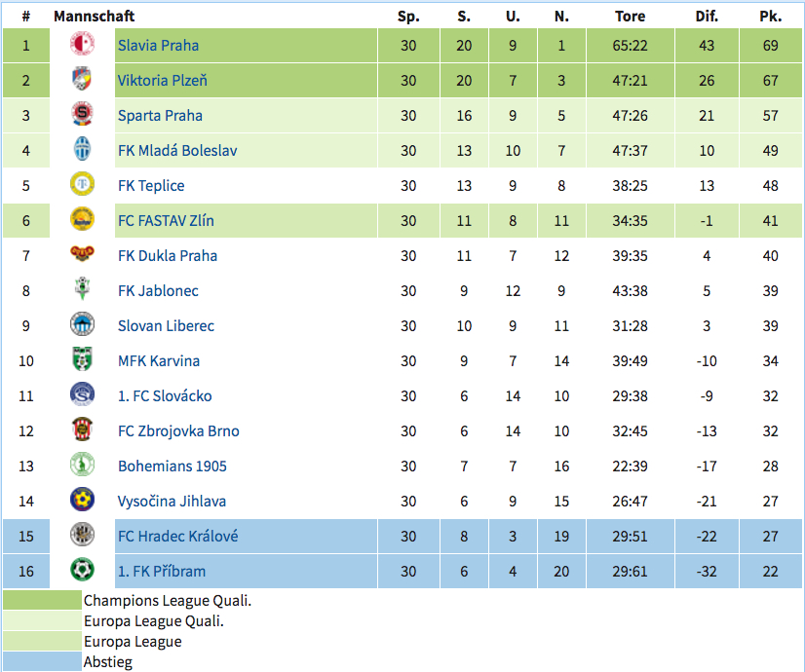Click the Slovan Liberec crest
This screenshot has width=805, height=672.
[x=82, y=324]
